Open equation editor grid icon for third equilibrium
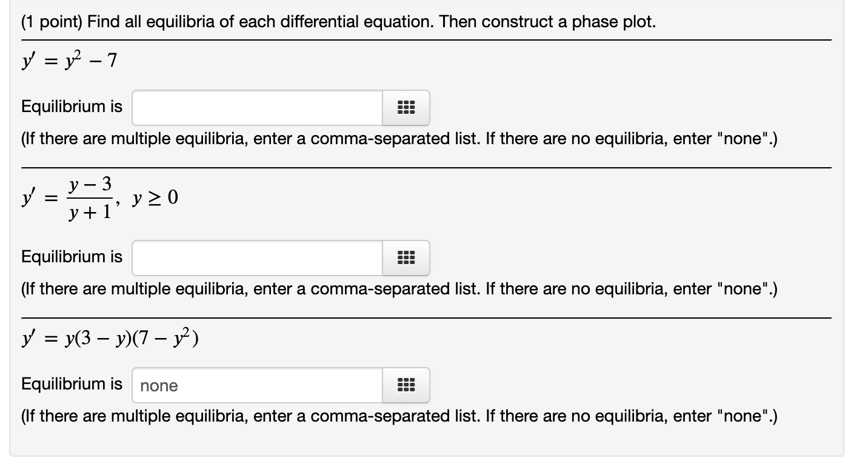This screenshot has height=464, width=868. point(406,385)
